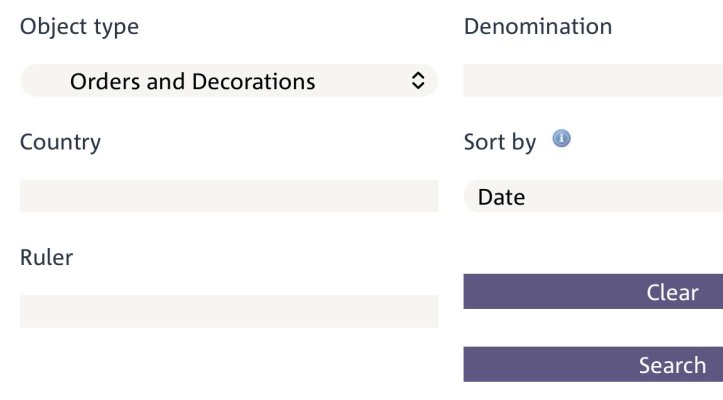Image resolution: width=723 pixels, height=400 pixels.
Task: Click the Sort by label
Action: coord(500,142)
